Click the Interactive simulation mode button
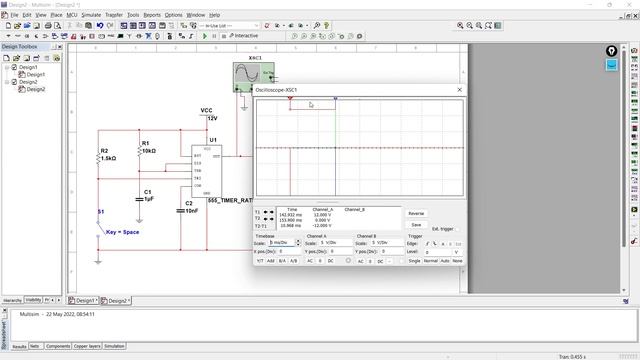Image resolution: width=640 pixels, height=360 pixels. 244,36
